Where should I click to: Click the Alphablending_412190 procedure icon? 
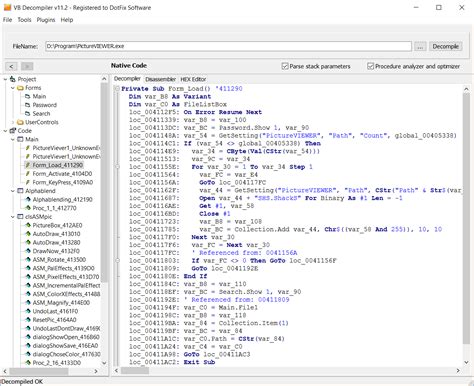28,199
